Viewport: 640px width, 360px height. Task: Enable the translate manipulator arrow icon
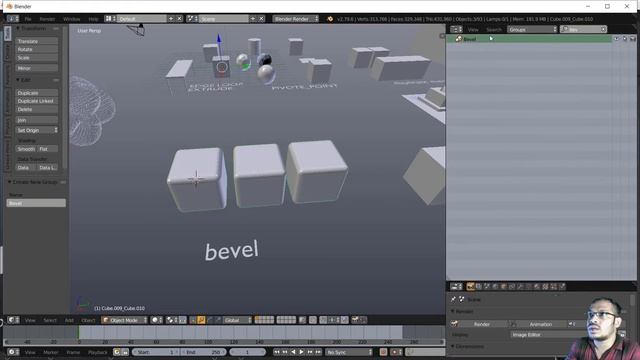(x=201, y=320)
